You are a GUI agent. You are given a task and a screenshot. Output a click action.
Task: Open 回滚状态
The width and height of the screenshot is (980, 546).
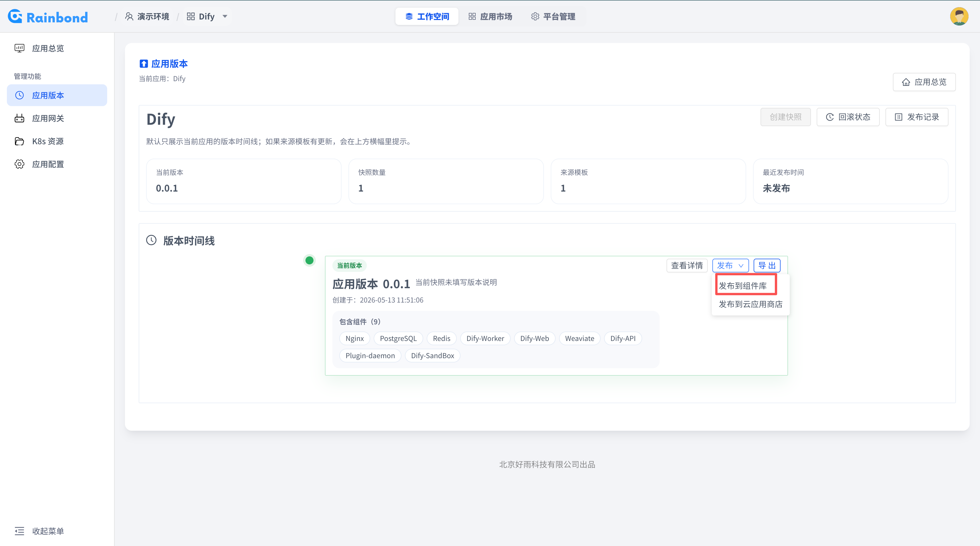click(848, 117)
